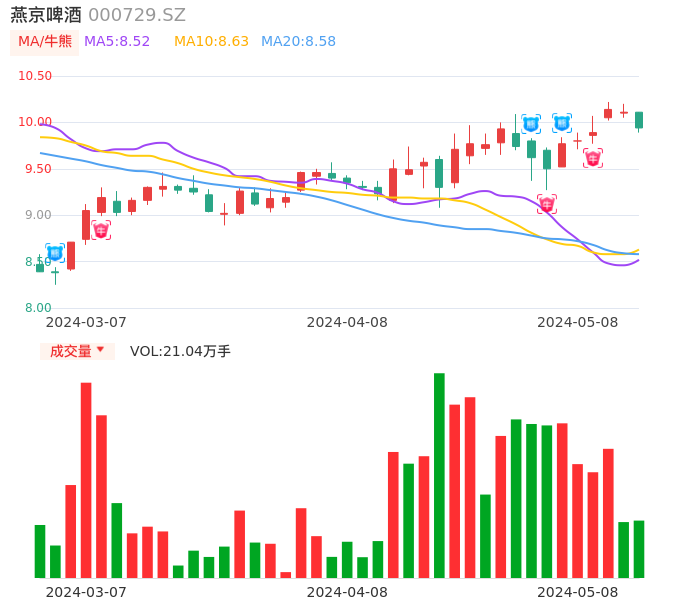
Task: Click the pink signal marker near 9.00
Action: pos(547,204)
